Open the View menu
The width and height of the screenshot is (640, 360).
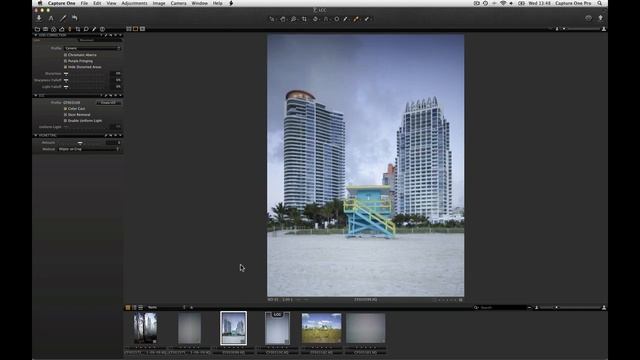[111, 3]
